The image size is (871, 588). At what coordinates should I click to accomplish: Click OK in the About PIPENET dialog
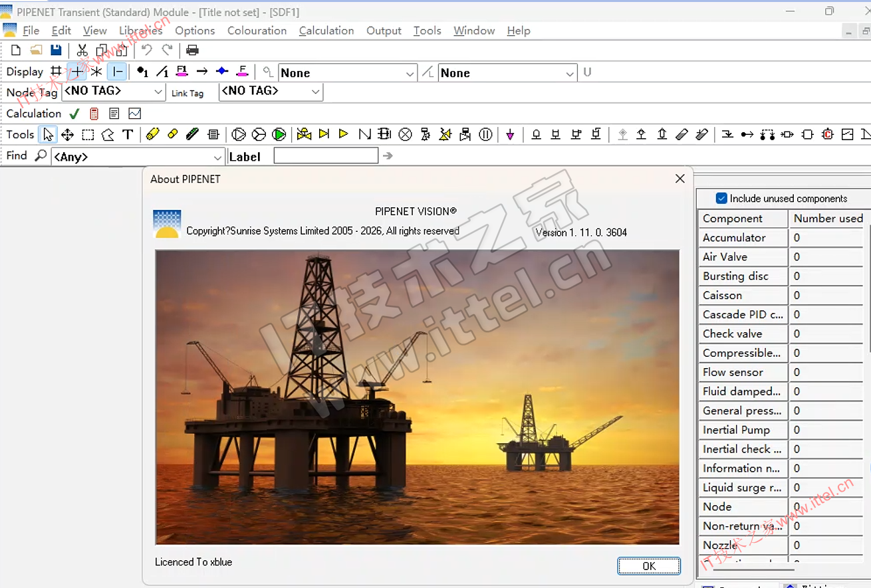tap(649, 566)
